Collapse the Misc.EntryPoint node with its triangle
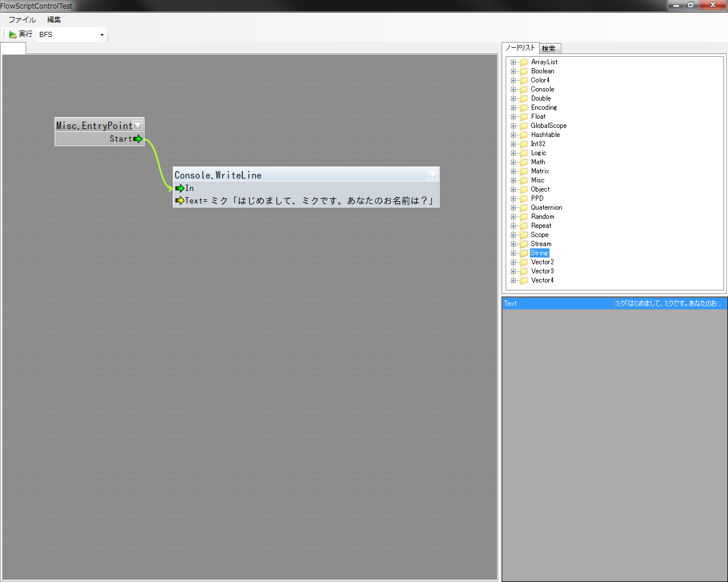This screenshot has height=582, width=728. click(x=138, y=126)
